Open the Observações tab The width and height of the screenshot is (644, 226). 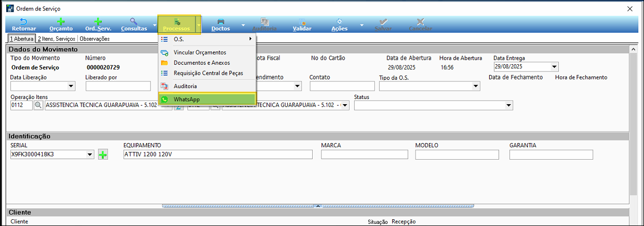(x=95, y=38)
